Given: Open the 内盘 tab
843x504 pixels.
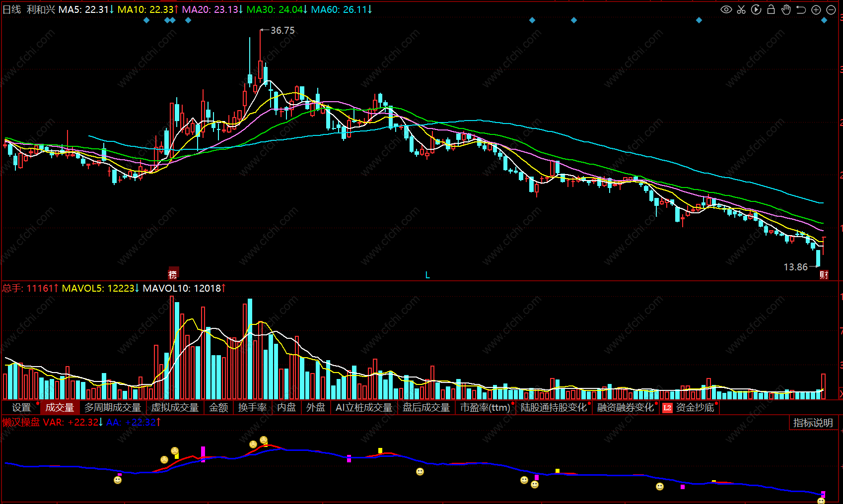Looking at the screenshot, I should point(286,407).
